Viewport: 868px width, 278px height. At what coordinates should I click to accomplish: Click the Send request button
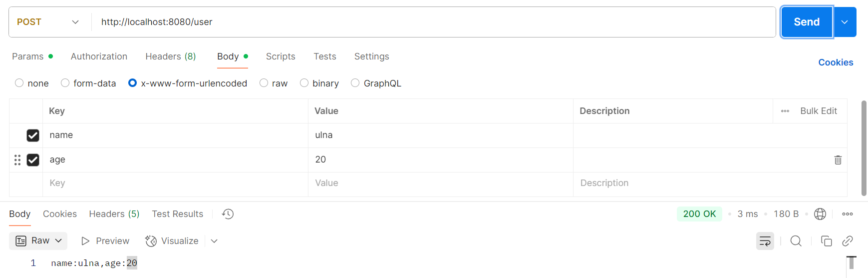point(806,22)
